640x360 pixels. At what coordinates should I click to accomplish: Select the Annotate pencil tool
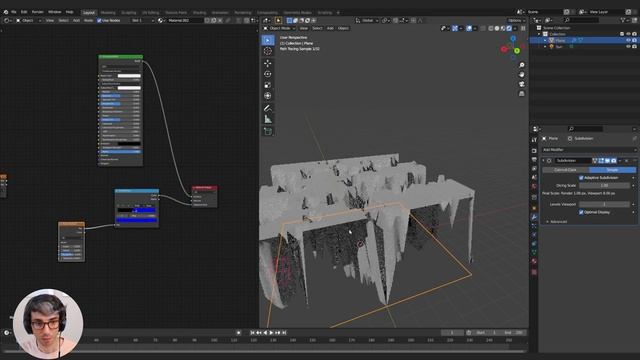(x=268, y=108)
